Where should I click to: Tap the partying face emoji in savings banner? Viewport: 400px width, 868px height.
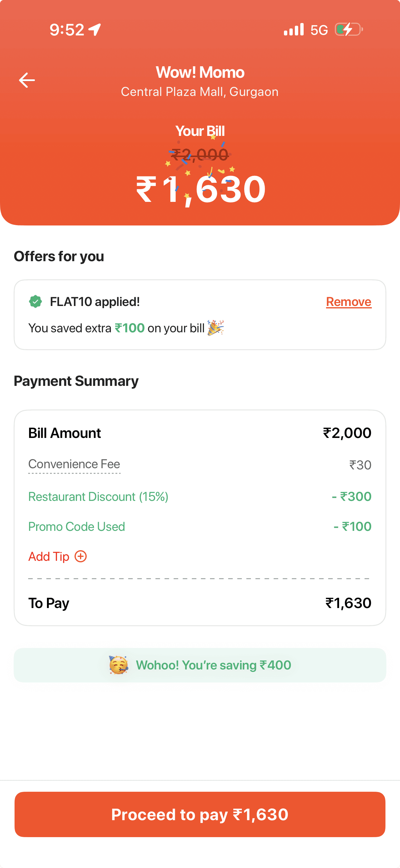pos(118,665)
